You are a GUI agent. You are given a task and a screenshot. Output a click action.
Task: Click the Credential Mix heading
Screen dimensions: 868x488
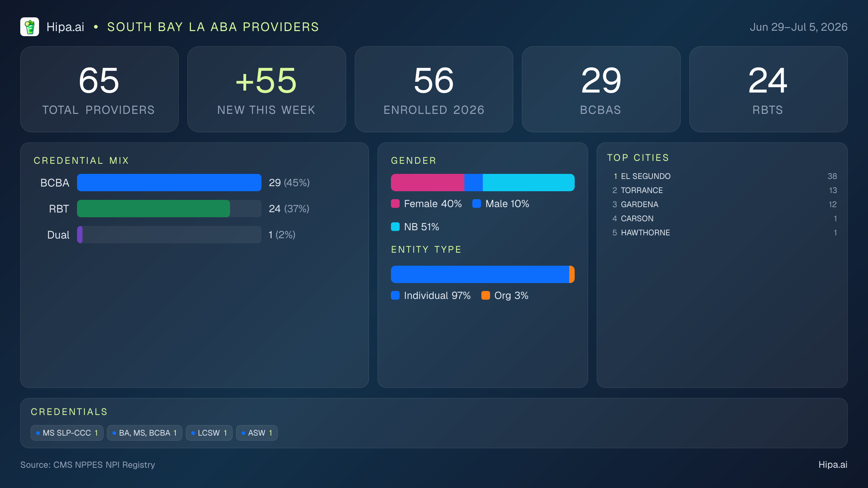pyautogui.click(x=81, y=160)
